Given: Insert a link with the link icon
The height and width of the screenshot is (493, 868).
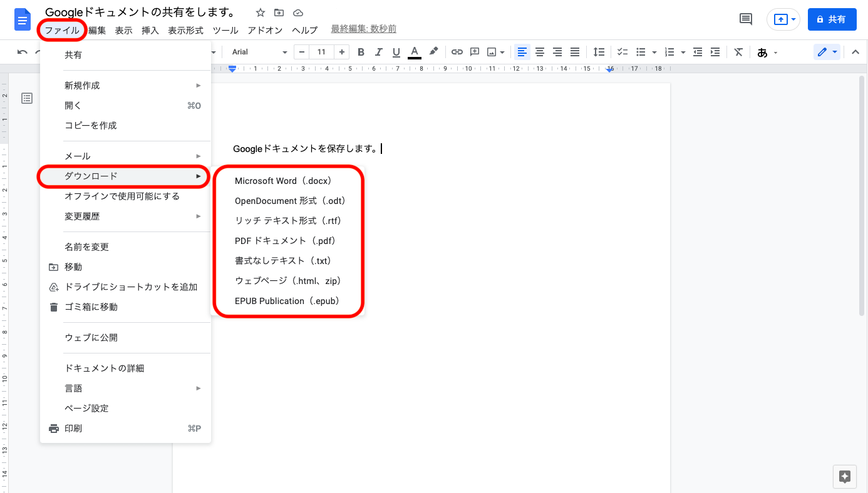Looking at the screenshot, I should click(457, 53).
